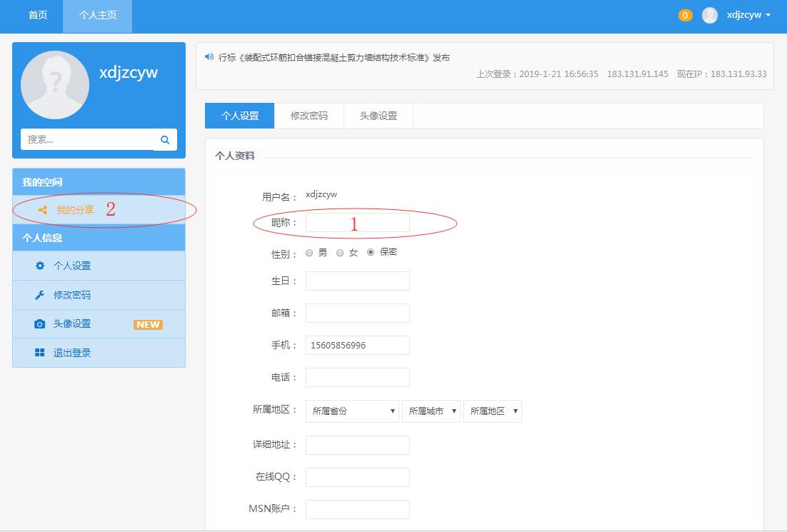Open 修改密码 in the sidebar
Viewport: 787px width, 532px height.
[99, 295]
